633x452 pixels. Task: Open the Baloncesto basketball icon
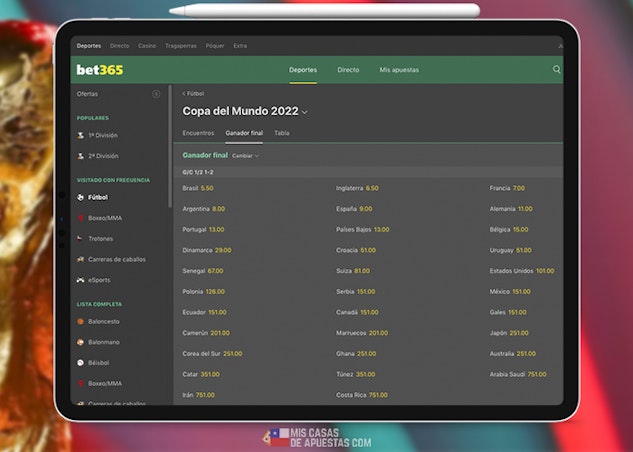tap(81, 321)
